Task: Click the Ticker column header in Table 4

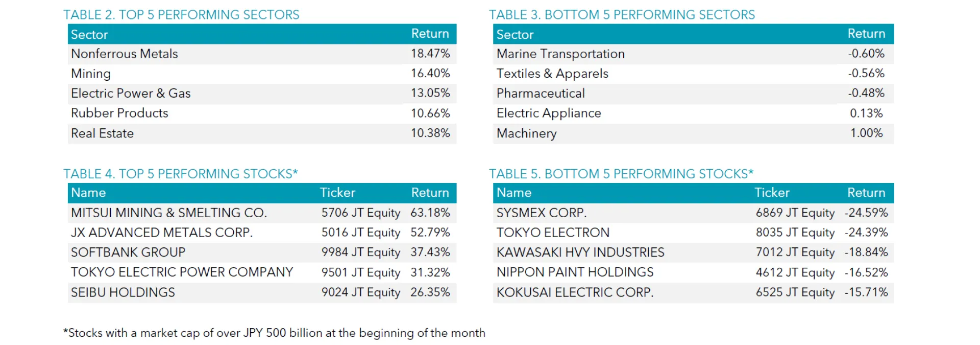Action: click(337, 193)
